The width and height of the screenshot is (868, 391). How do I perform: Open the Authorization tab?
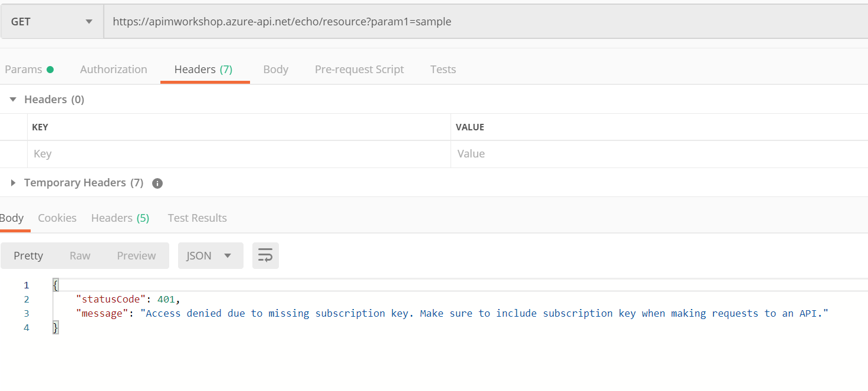click(113, 70)
